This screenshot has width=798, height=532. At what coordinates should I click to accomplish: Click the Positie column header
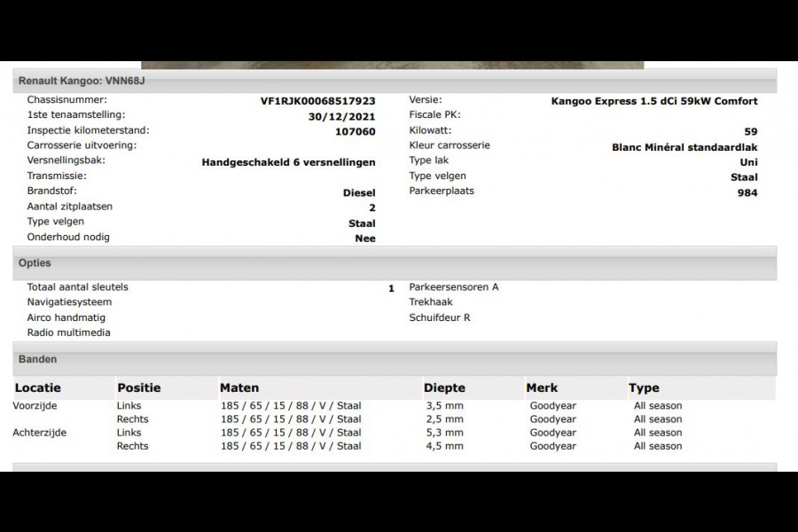click(139, 388)
